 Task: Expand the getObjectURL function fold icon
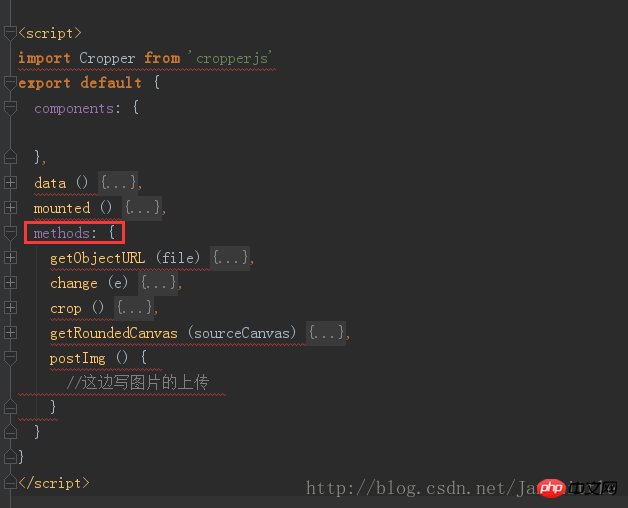point(10,258)
